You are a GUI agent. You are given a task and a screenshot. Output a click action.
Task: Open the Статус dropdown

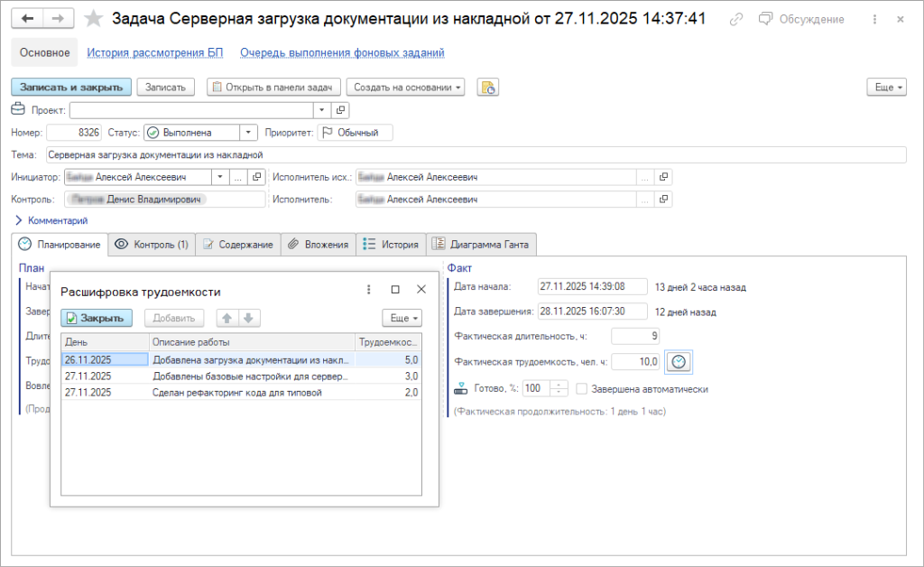coord(248,133)
